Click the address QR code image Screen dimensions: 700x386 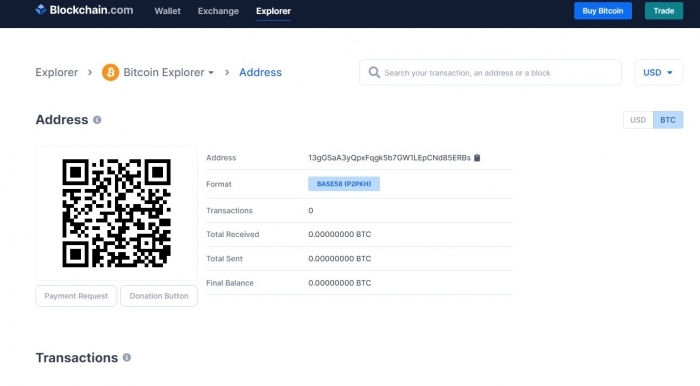click(116, 213)
